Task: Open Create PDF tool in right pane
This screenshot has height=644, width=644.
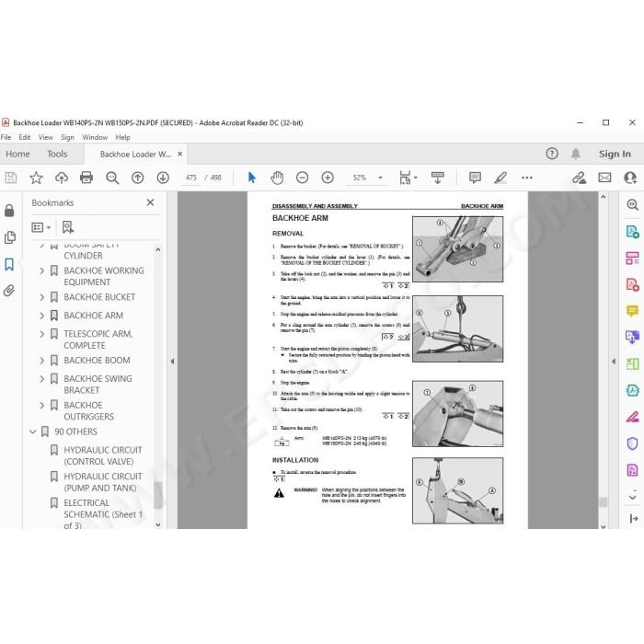Action: 633,284
